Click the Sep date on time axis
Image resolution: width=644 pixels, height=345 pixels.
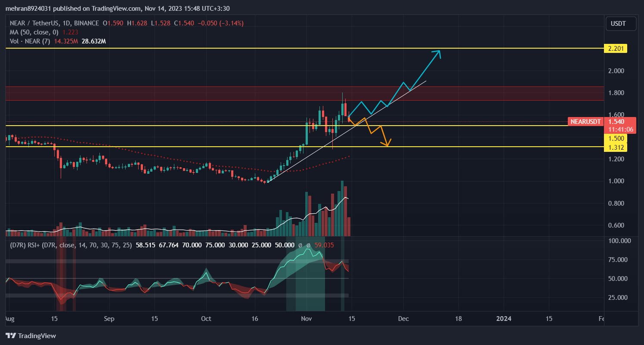[x=109, y=319]
